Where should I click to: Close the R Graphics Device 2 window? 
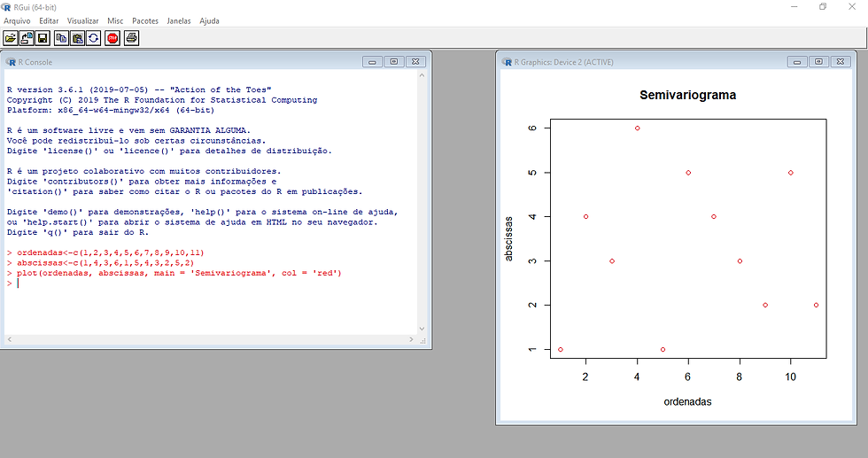841,61
